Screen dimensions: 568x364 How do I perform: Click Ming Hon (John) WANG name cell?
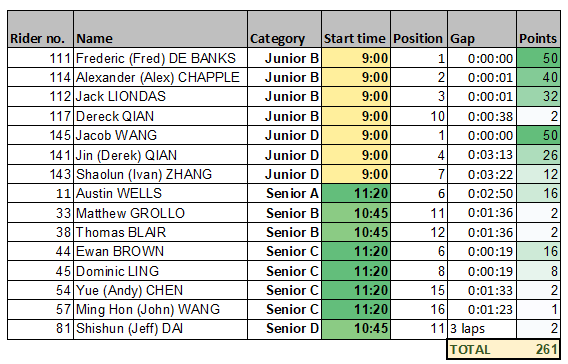pyautogui.click(x=161, y=309)
